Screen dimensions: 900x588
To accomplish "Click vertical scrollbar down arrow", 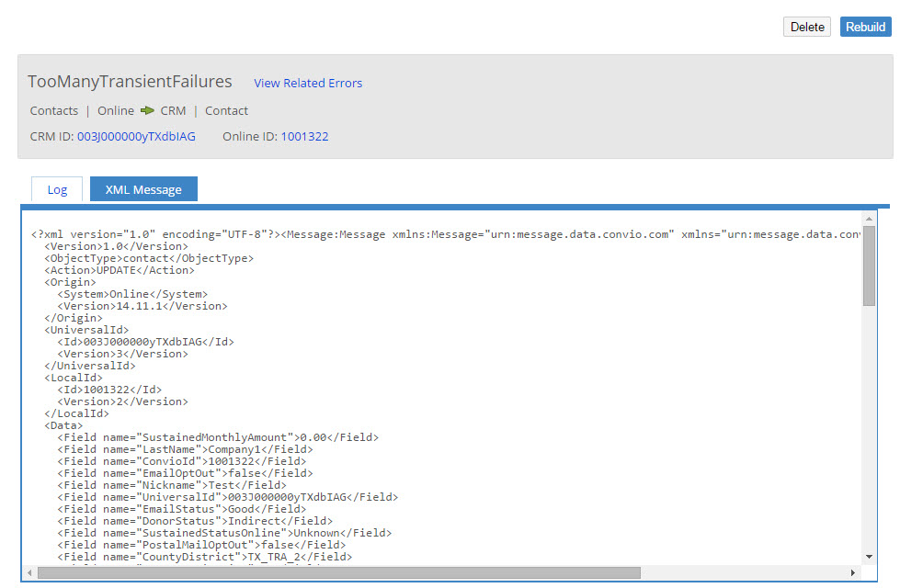I will click(869, 557).
